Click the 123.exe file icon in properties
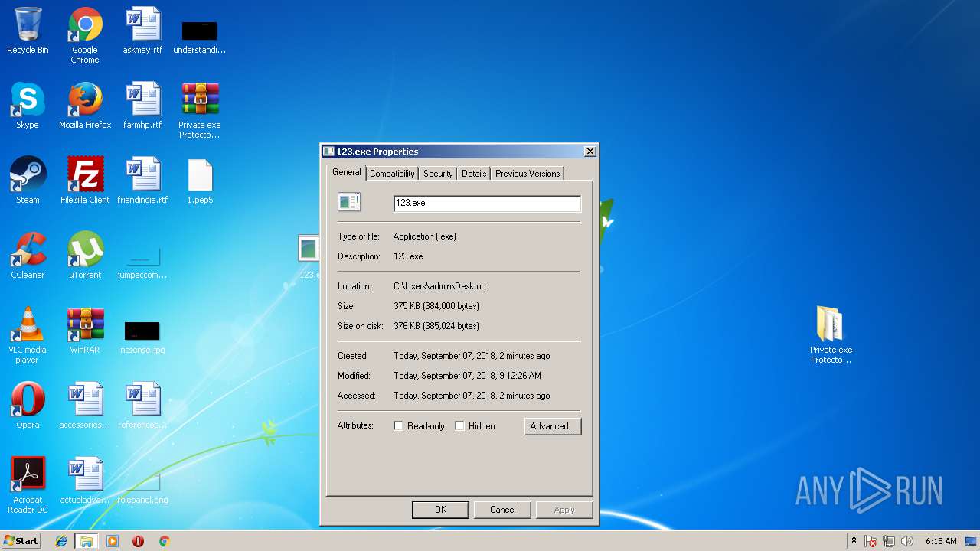The image size is (980, 551). [x=349, y=202]
